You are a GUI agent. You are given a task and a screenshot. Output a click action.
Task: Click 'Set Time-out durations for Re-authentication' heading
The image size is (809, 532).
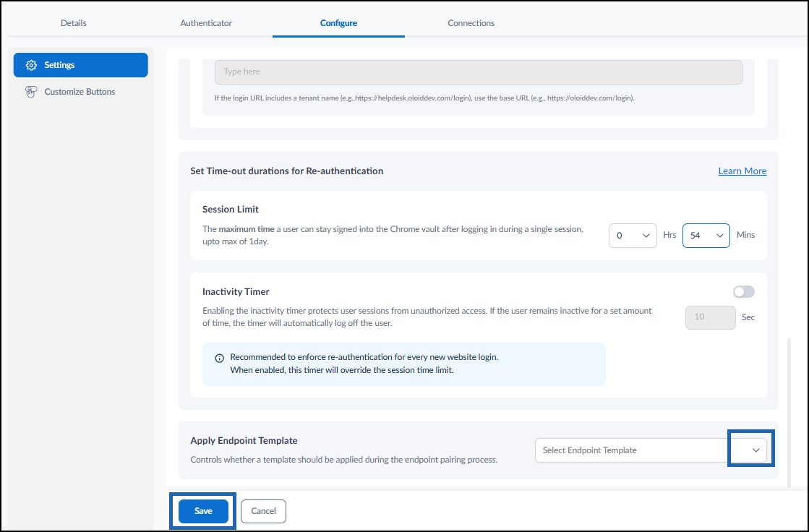[286, 171]
